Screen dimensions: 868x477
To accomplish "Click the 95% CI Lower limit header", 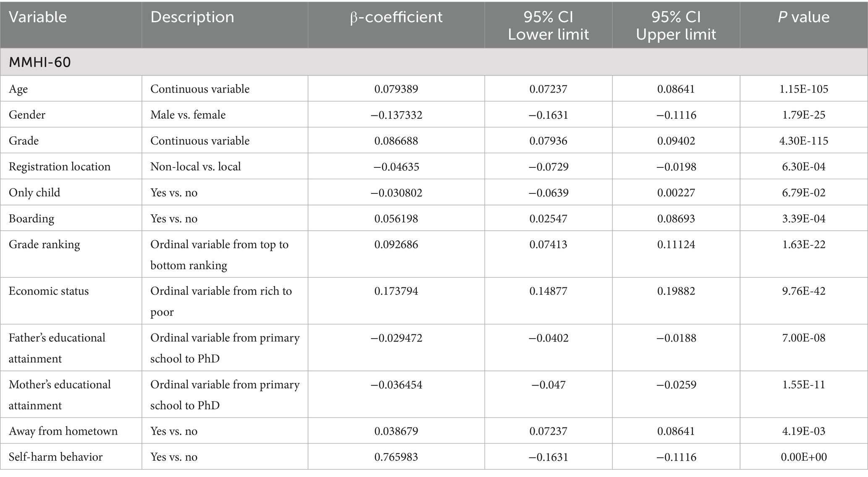I will click(x=548, y=25).
